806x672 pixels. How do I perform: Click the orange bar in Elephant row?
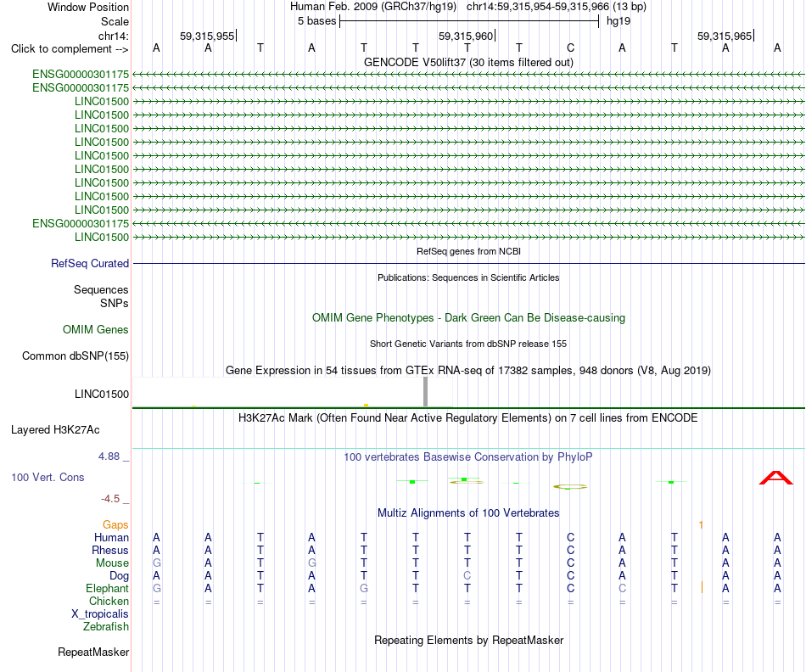pyautogui.click(x=702, y=587)
